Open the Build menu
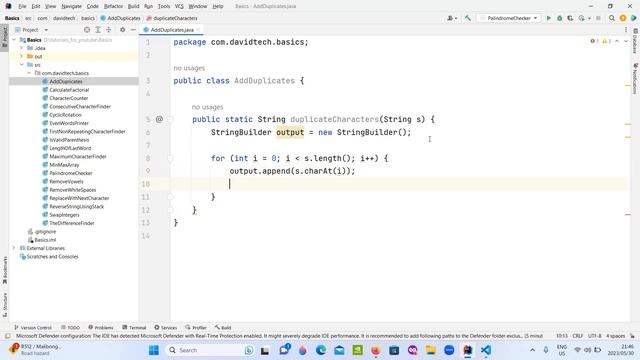Image resolution: width=640 pixels, height=360 pixels. [133, 6]
